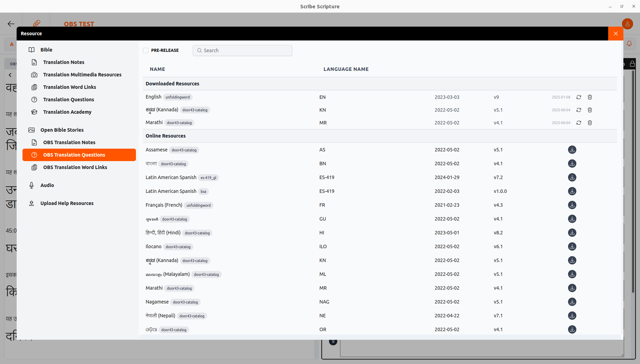Viewport: 640px width, 364px height.
Task: Click the Translation Questions question-mark icon
Action: [34, 99]
